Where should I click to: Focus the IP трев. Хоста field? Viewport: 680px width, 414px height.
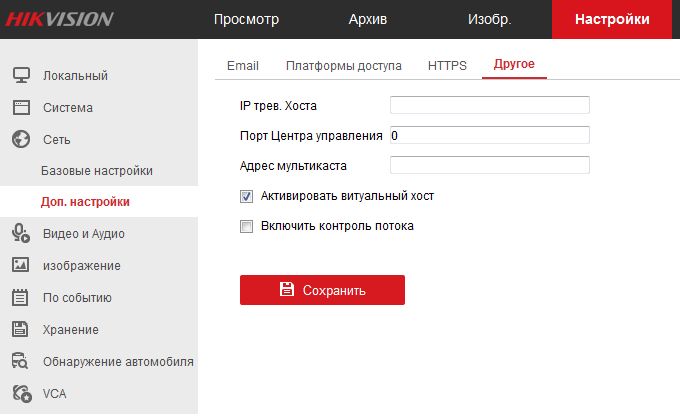pyautogui.click(x=490, y=105)
